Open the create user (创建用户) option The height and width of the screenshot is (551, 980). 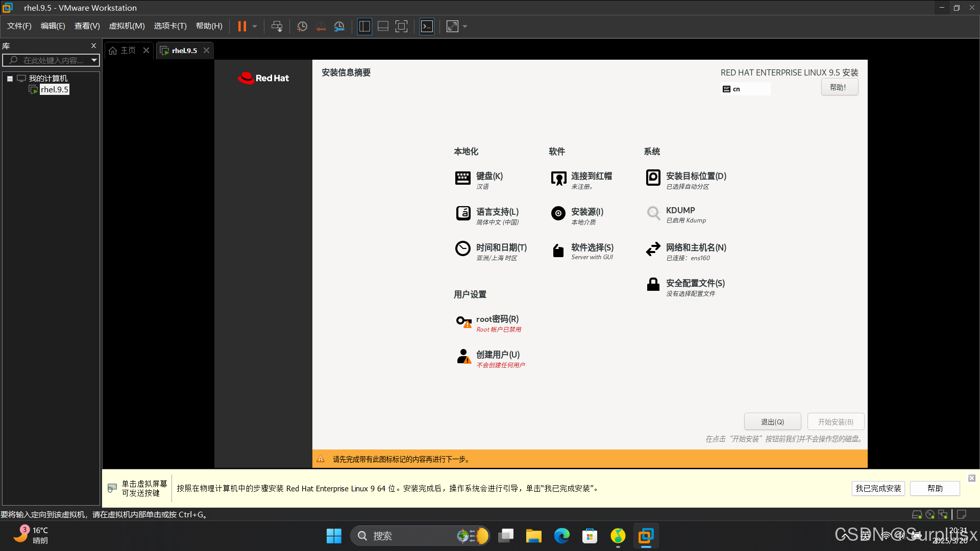click(497, 355)
